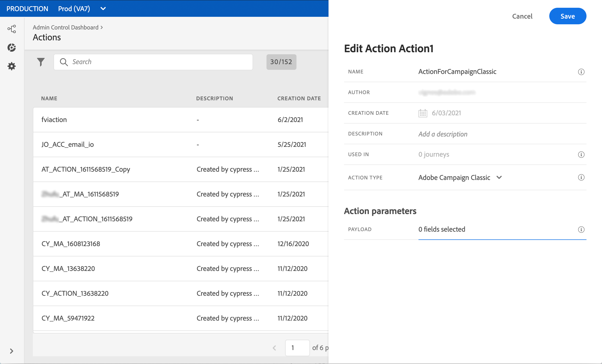Click the Admin Control Dashboard breadcrumb
This screenshot has width=602, height=364.
(x=66, y=27)
